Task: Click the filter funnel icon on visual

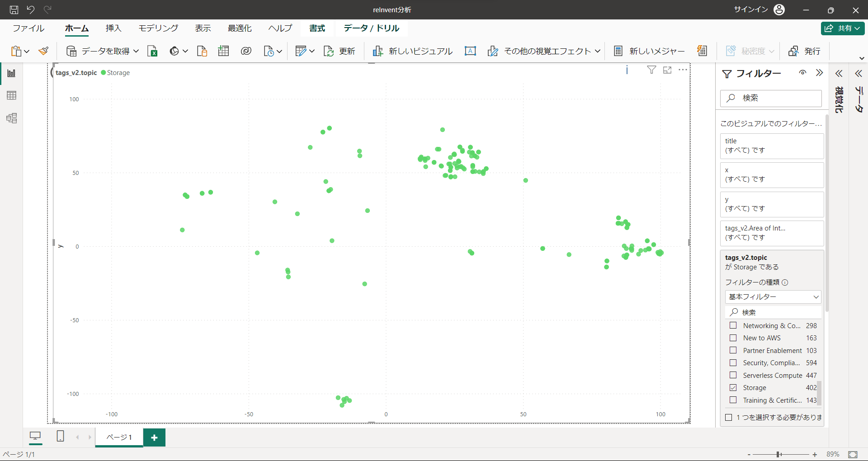Action: pos(651,70)
